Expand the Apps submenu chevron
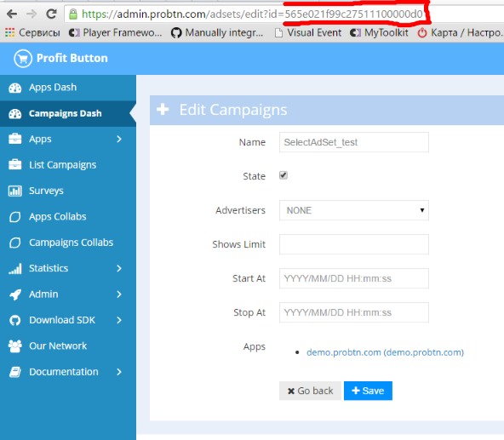Image resolution: width=504 pixels, height=440 pixels. tap(119, 139)
